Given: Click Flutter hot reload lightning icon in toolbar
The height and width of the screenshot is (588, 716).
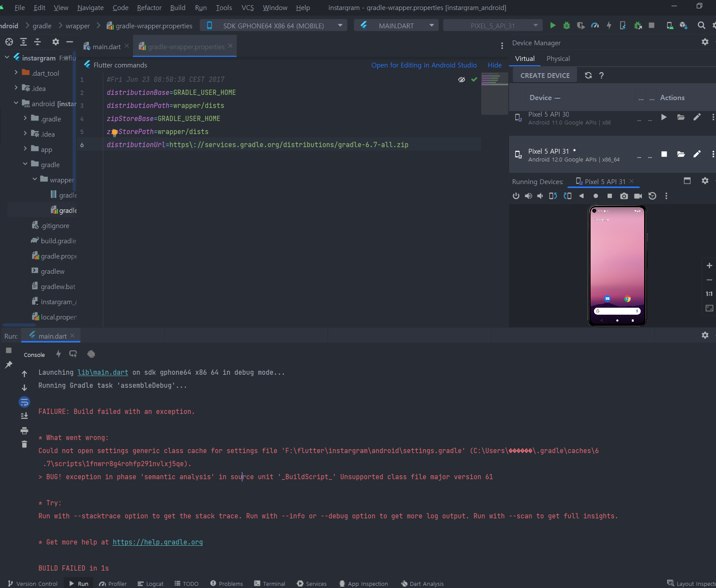Looking at the screenshot, I should coord(609,26).
